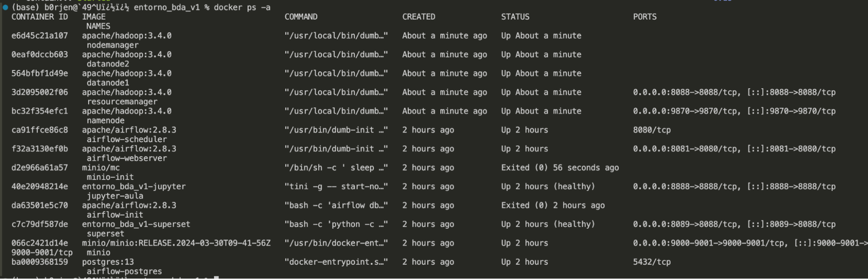868x279 pixels.
Task: Click the airflow-postgres container name
Action: tap(124, 272)
